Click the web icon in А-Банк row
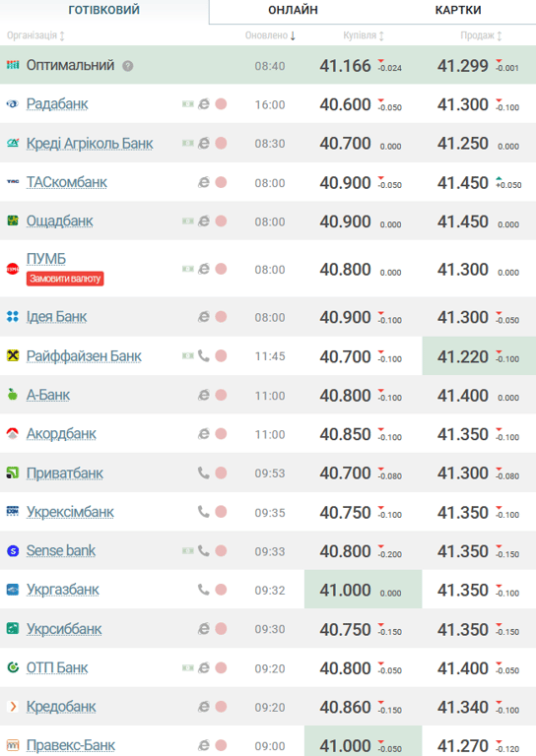Screen dimensions: 536x756 coord(204,395)
